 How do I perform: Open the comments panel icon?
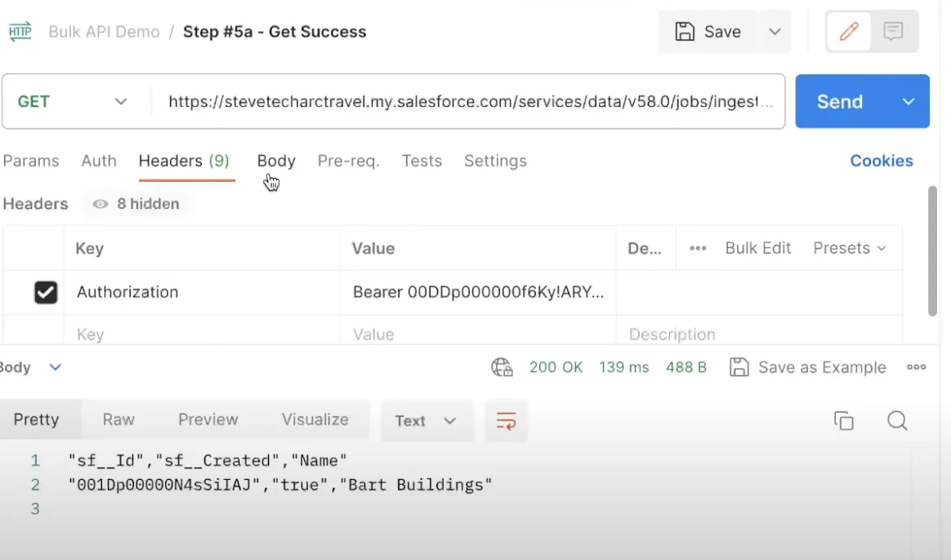click(893, 31)
